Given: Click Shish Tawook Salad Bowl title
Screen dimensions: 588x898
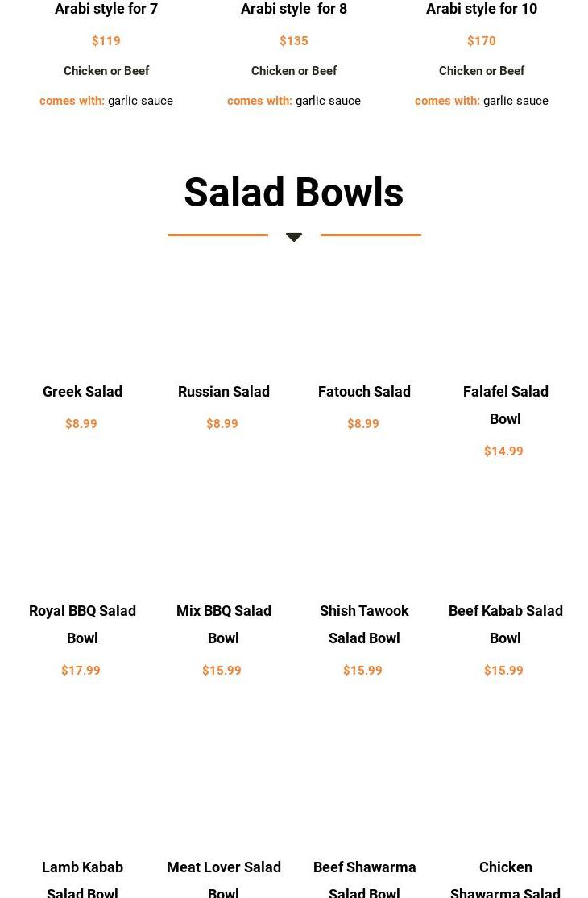Looking at the screenshot, I should pos(364,623).
